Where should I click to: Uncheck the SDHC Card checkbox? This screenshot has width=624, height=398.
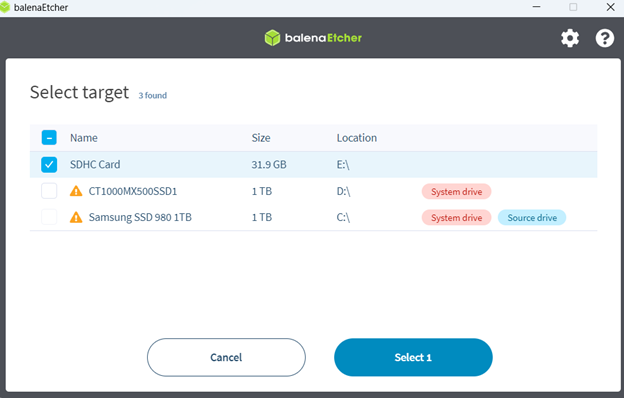click(x=49, y=164)
